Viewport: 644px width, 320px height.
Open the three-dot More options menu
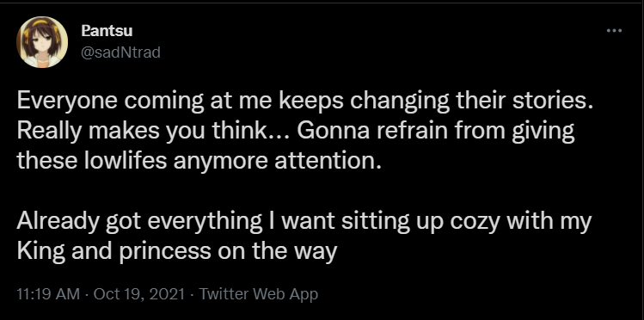click(x=615, y=30)
